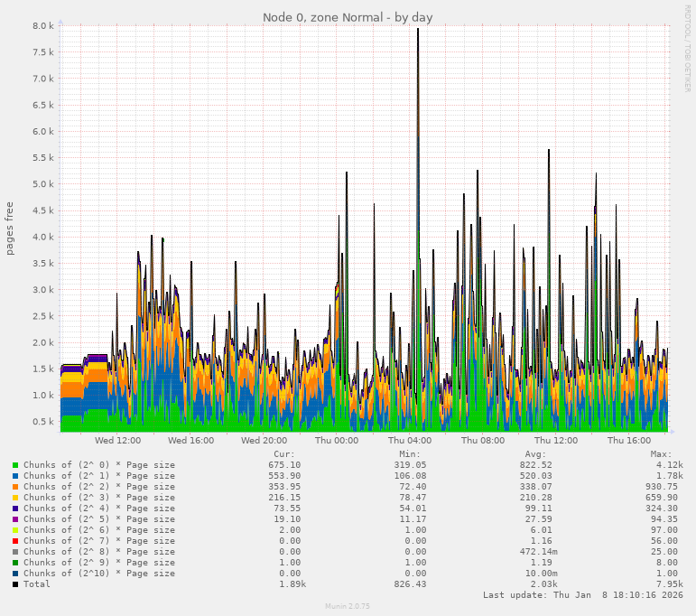Click the green swatch for Chunks of (2^ 0)

[15, 465]
